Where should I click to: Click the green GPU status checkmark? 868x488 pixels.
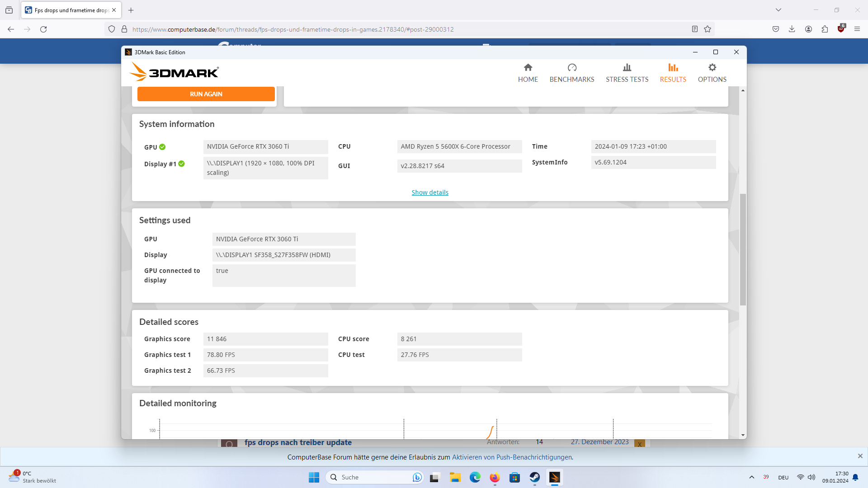point(162,147)
